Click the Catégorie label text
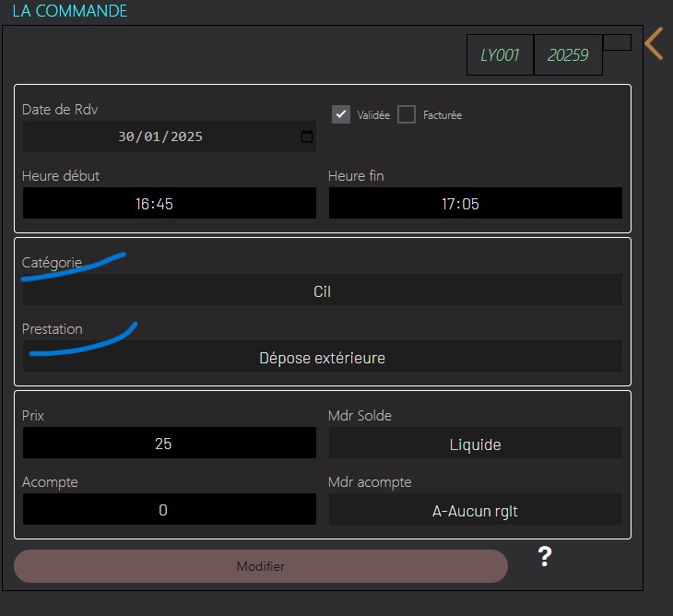Viewport: 673px width, 616px height. (x=52, y=263)
